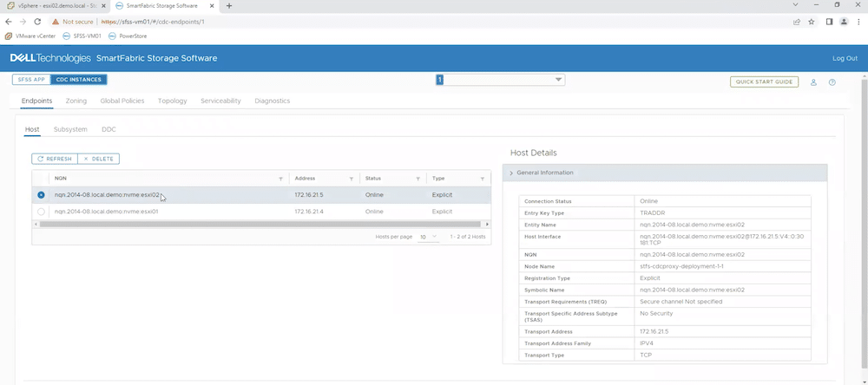Open the tab search chevron

[795, 5]
